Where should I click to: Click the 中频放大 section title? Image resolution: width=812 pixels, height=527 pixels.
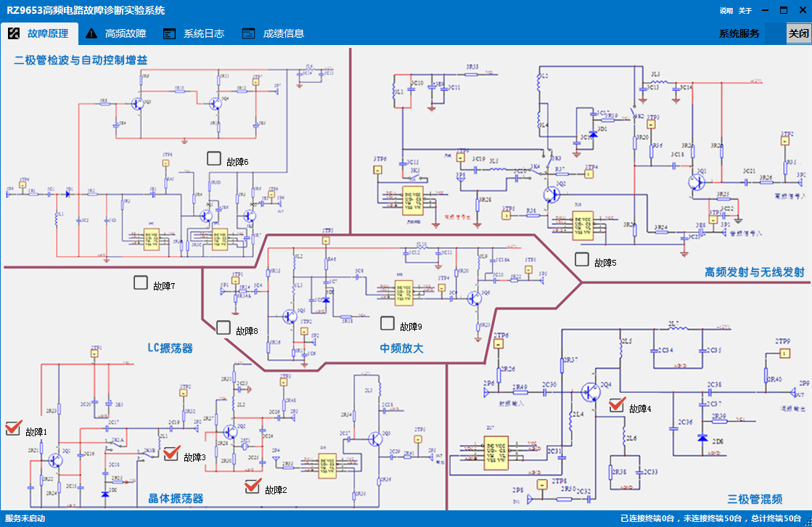tap(401, 348)
